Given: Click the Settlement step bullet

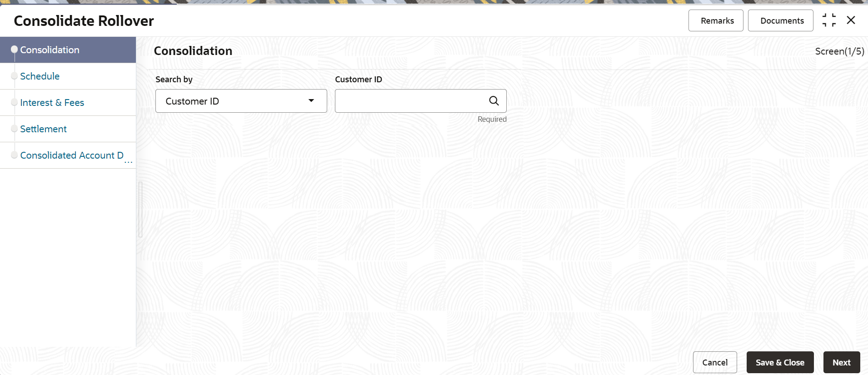Looking at the screenshot, I should [x=14, y=129].
